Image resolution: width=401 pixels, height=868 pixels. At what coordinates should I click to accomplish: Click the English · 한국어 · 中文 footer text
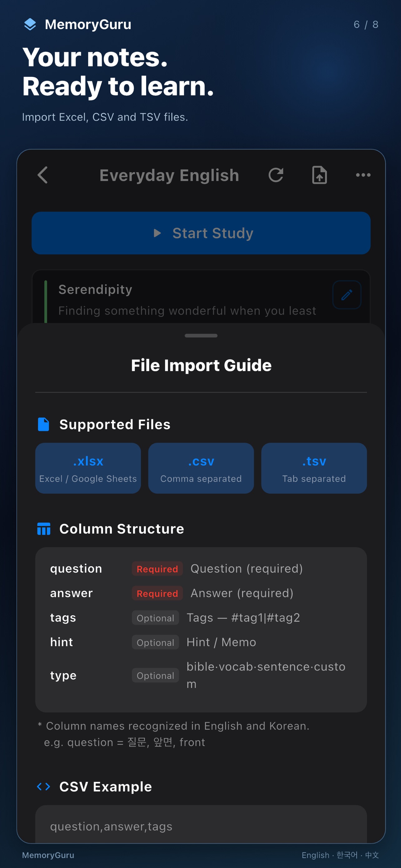340,855
